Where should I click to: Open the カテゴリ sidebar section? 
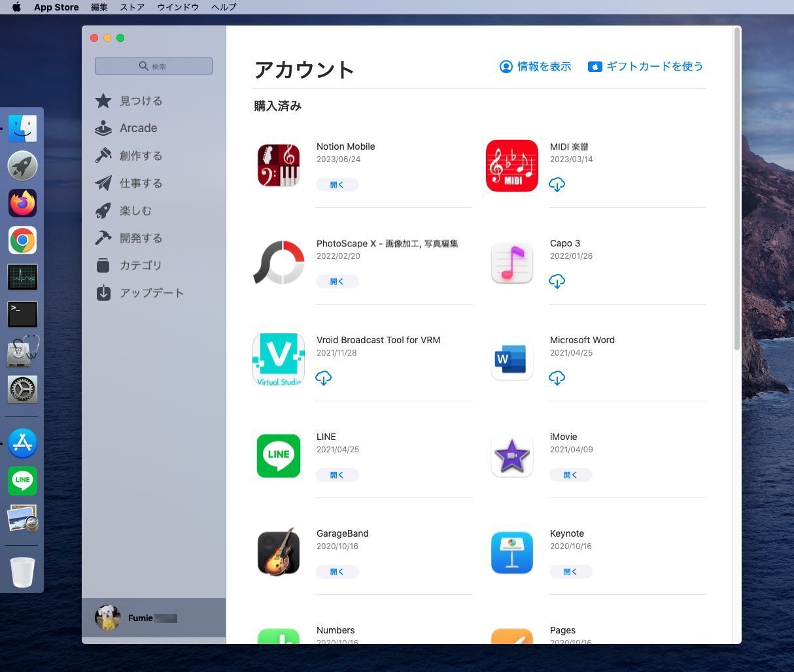coord(141,265)
